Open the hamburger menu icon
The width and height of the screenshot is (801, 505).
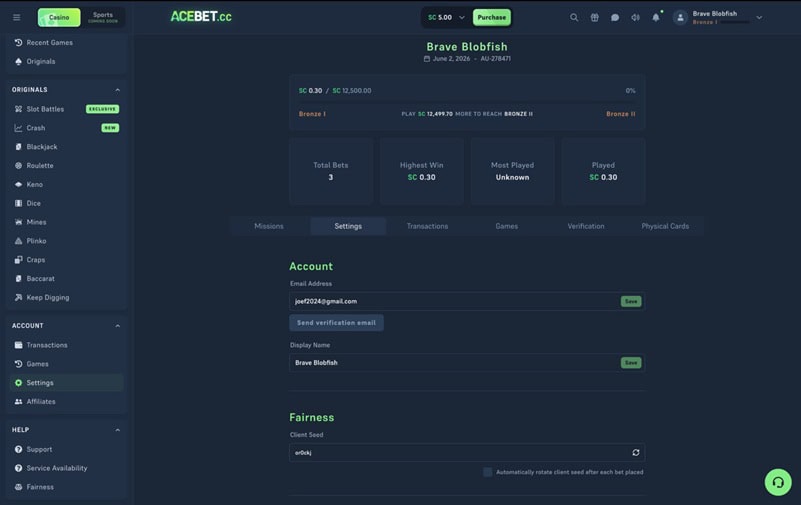[16, 17]
